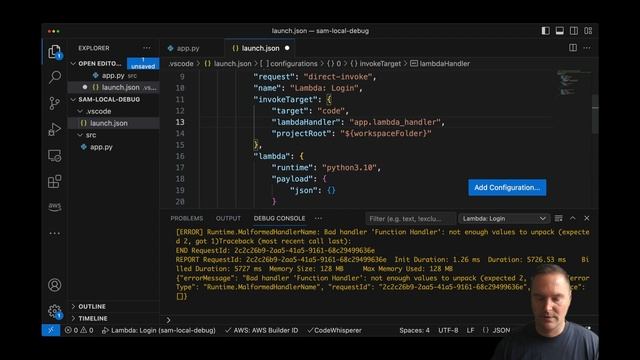Click unsaved dot on launch.json tab
The height and width of the screenshot is (360, 640).
pos(287,48)
